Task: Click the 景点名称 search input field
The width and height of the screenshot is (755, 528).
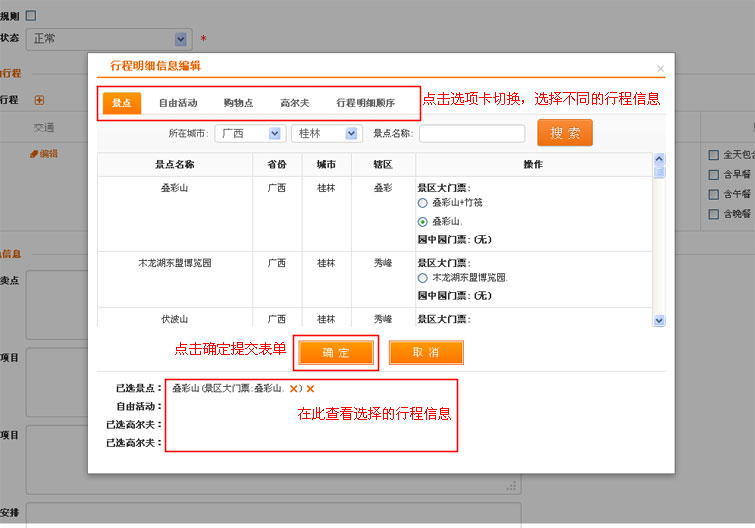Action: (471, 133)
